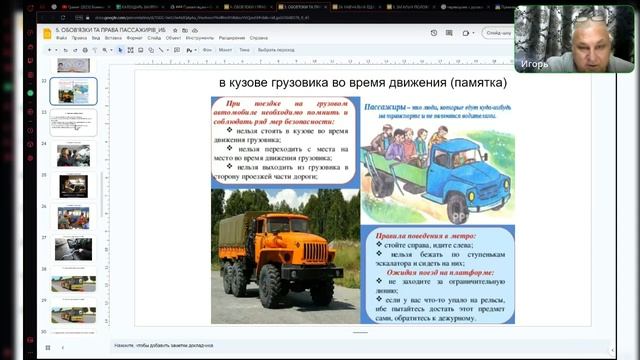Open the Расширения menu

tap(232, 38)
